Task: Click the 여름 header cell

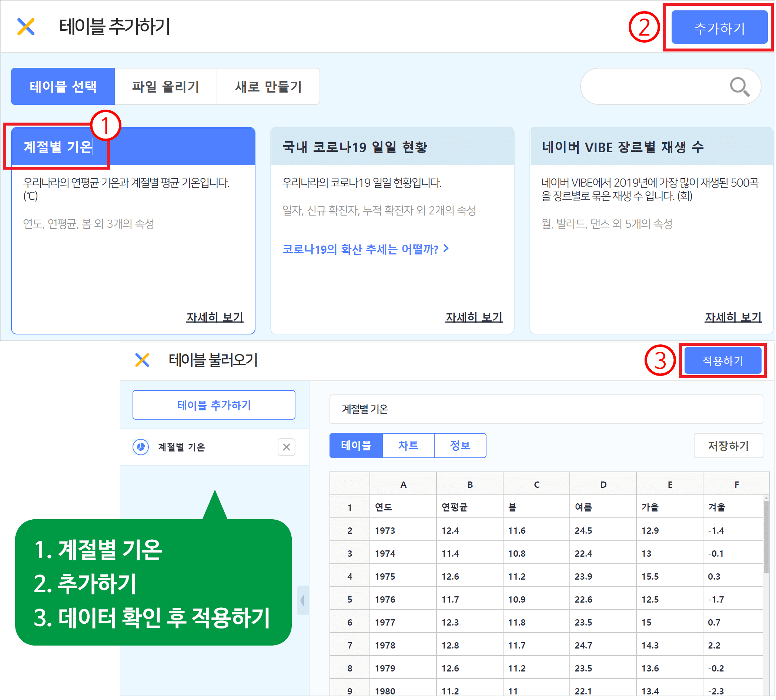Action: click(x=603, y=507)
